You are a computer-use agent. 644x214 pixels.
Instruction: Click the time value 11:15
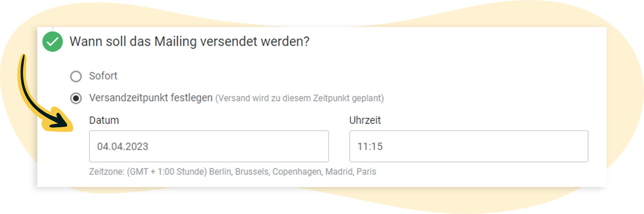[370, 147]
